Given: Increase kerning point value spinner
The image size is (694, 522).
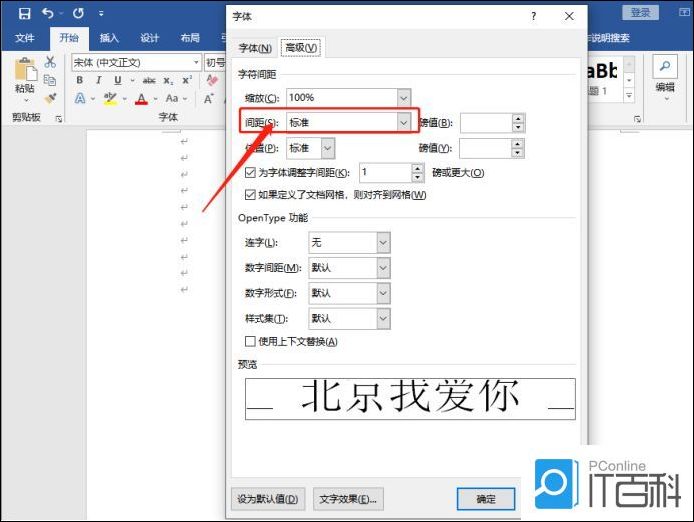Looking at the screenshot, I should [x=417, y=169].
